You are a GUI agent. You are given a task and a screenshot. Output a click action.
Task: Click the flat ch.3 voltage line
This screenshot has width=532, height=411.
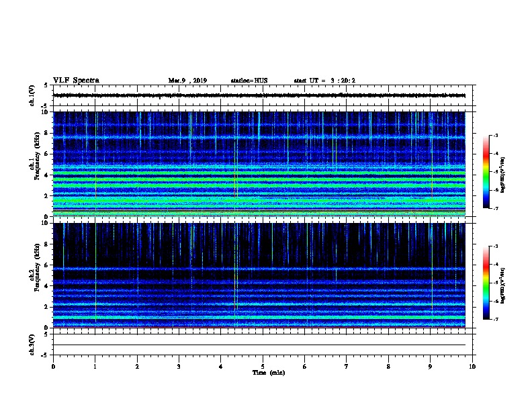[259, 345]
